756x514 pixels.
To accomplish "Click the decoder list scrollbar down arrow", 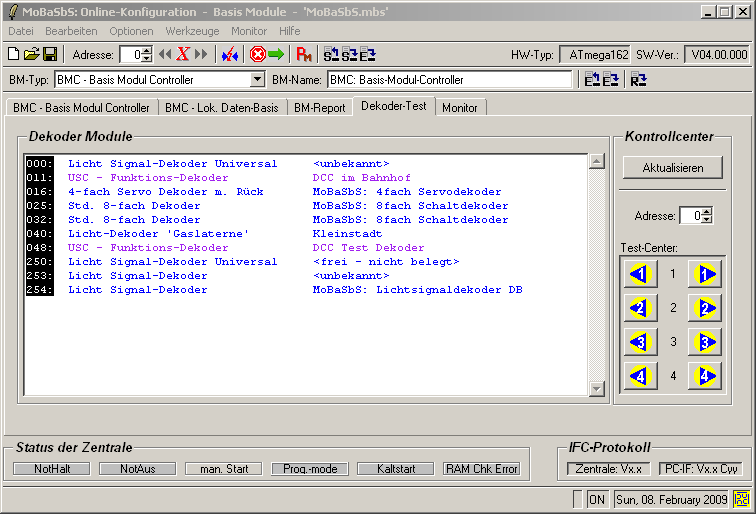I will [597, 389].
